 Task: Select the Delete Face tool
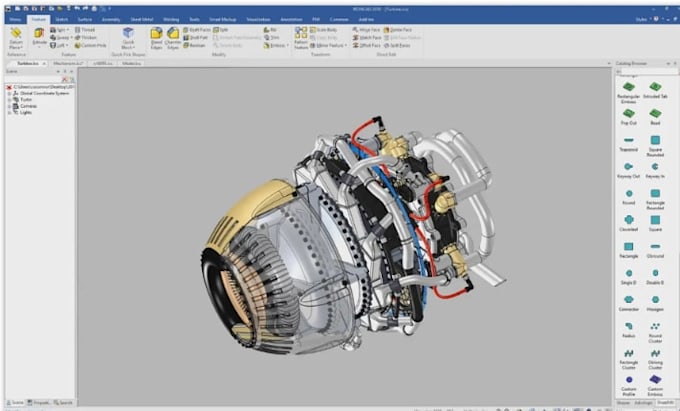pos(398,30)
